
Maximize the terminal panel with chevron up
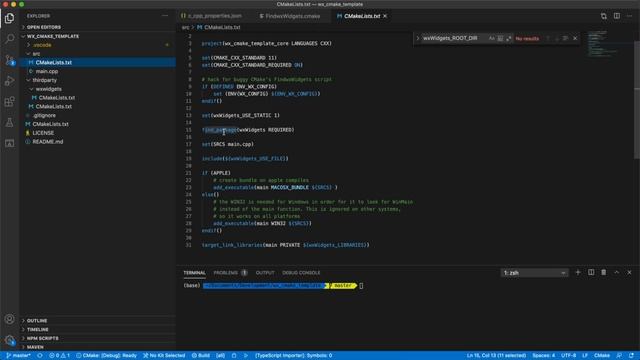point(617,272)
